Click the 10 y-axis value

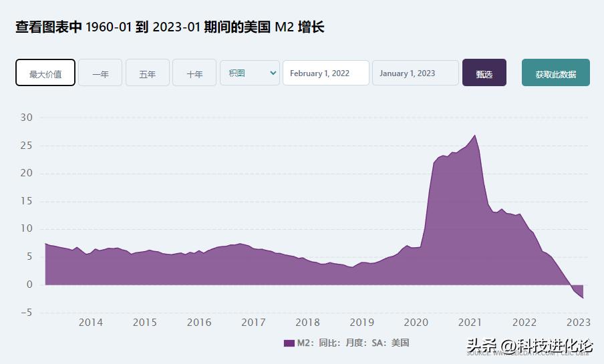27,229
